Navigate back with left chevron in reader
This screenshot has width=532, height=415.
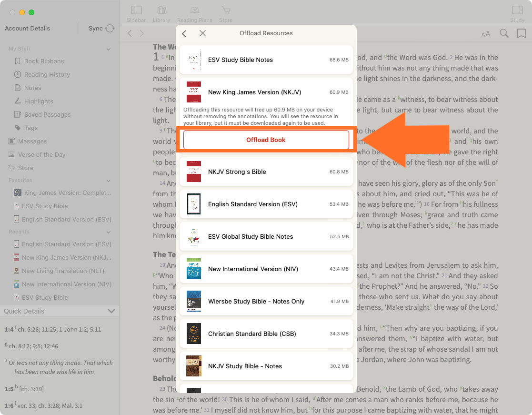pyautogui.click(x=130, y=33)
